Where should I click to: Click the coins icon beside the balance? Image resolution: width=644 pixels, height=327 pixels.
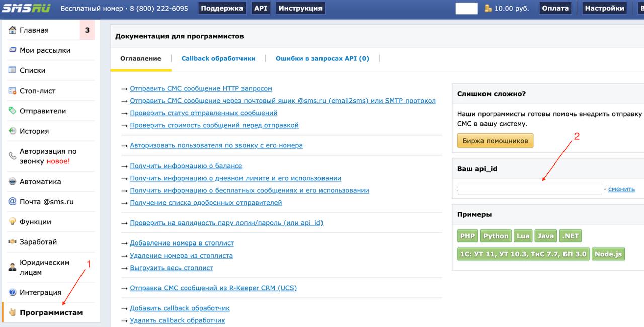click(x=488, y=8)
